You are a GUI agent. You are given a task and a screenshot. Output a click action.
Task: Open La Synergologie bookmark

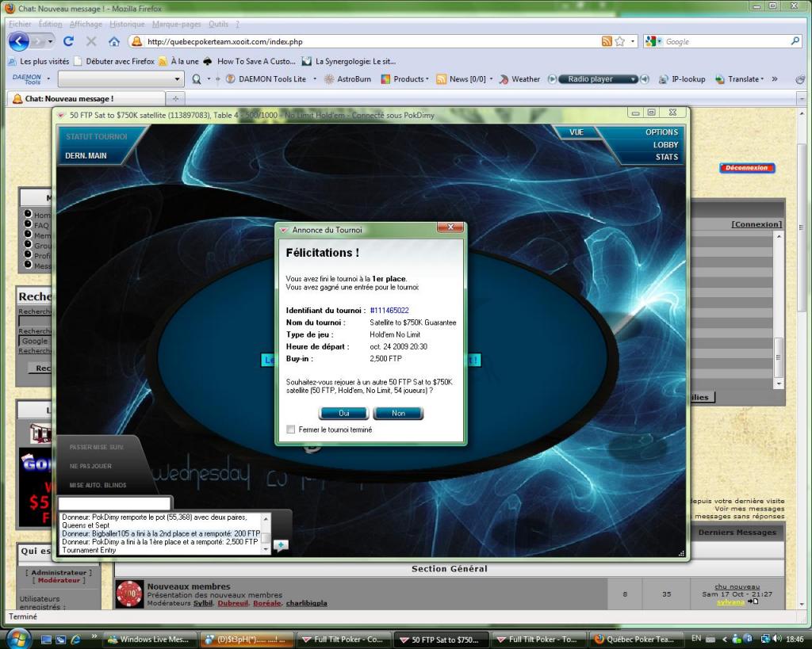pyautogui.click(x=349, y=61)
